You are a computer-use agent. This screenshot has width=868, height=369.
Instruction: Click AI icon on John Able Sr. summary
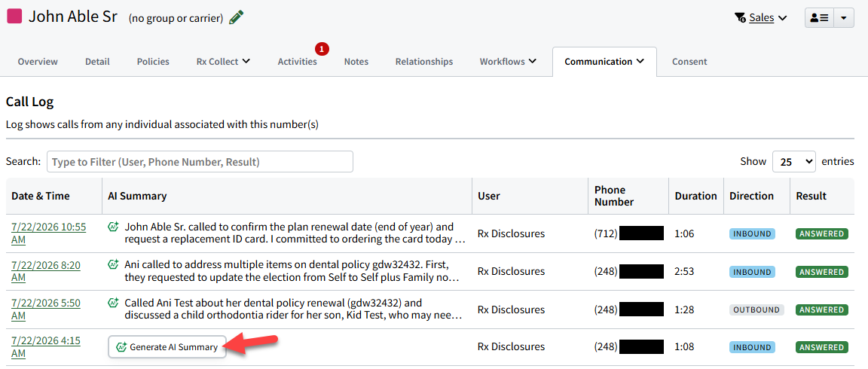(114, 226)
